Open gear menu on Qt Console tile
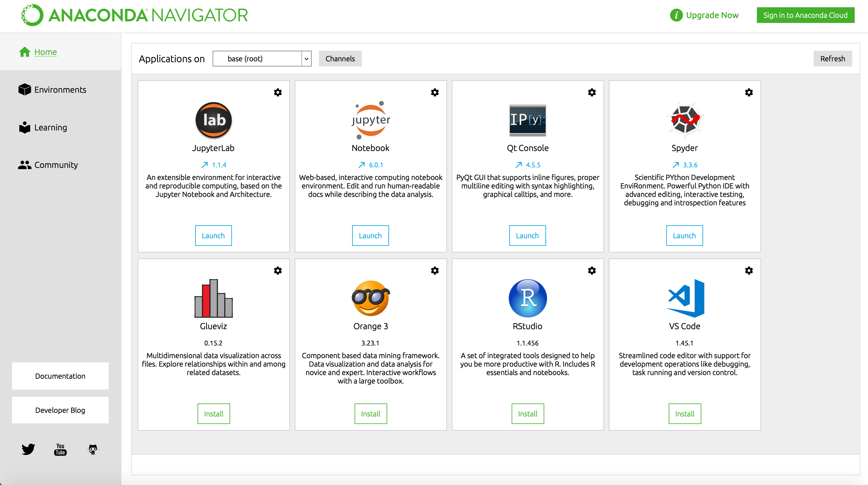The height and width of the screenshot is (485, 868). 592,92
